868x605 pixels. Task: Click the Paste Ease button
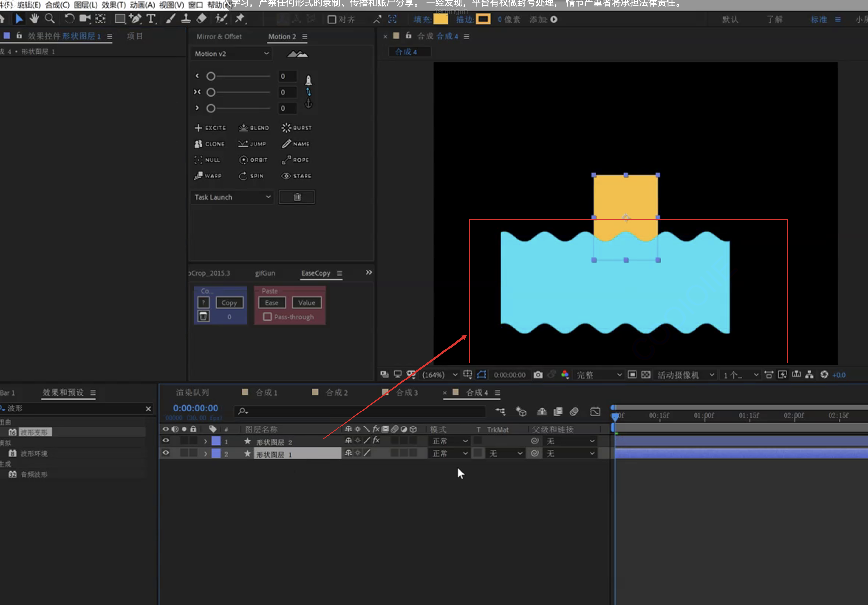pos(272,303)
